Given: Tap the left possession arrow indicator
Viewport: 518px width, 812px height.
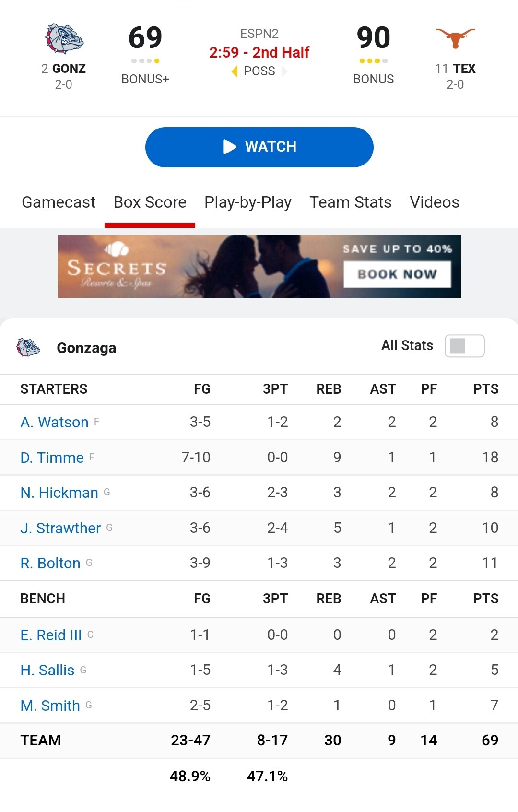Looking at the screenshot, I should click(235, 71).
